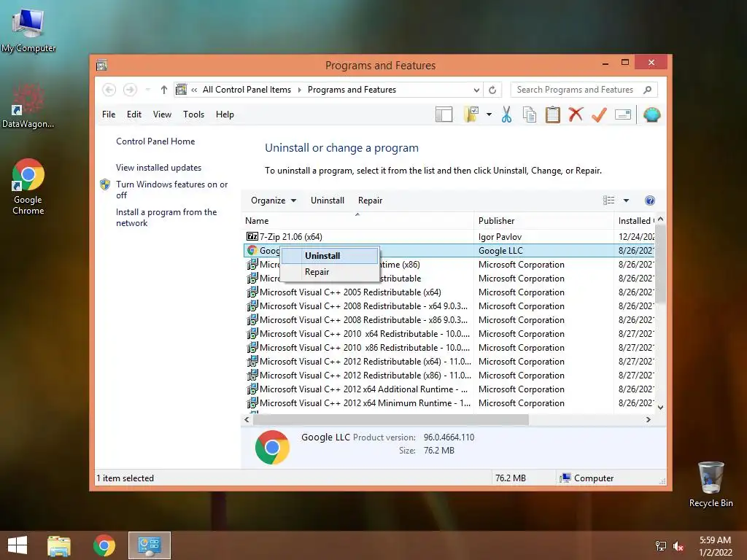
Task: Toggle the preview pane layout icon
Action: tap(444, 114)
